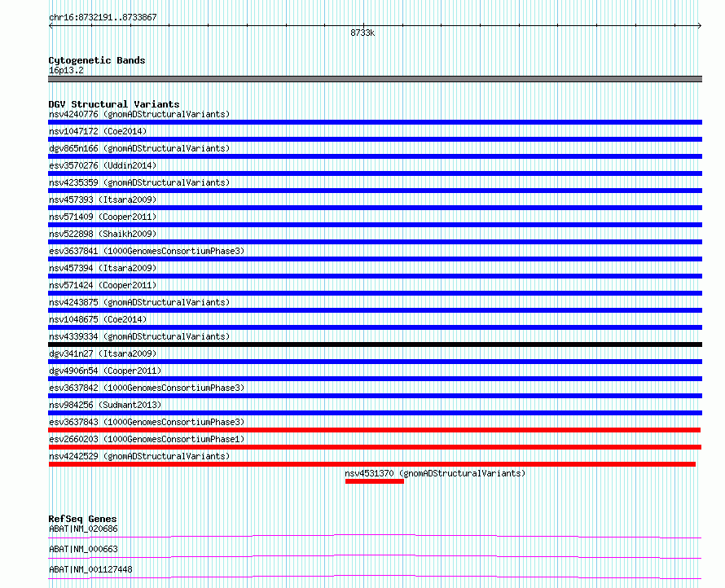The height and width of the screenshot is (588, 725).
Task: Click variant nsv984256 (Sudmant2013)
Action: [x=105, y=405]
